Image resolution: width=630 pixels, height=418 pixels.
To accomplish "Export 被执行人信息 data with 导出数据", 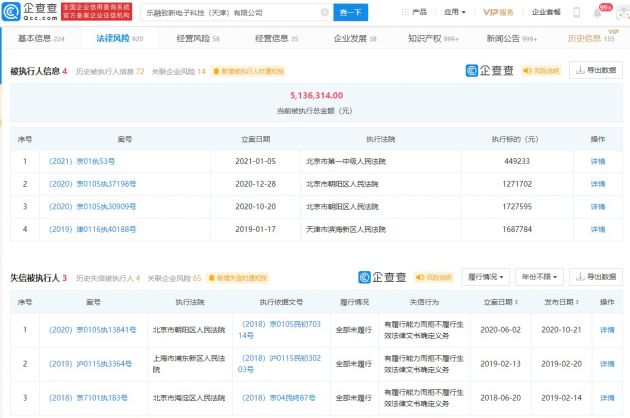I will (596, 70).
